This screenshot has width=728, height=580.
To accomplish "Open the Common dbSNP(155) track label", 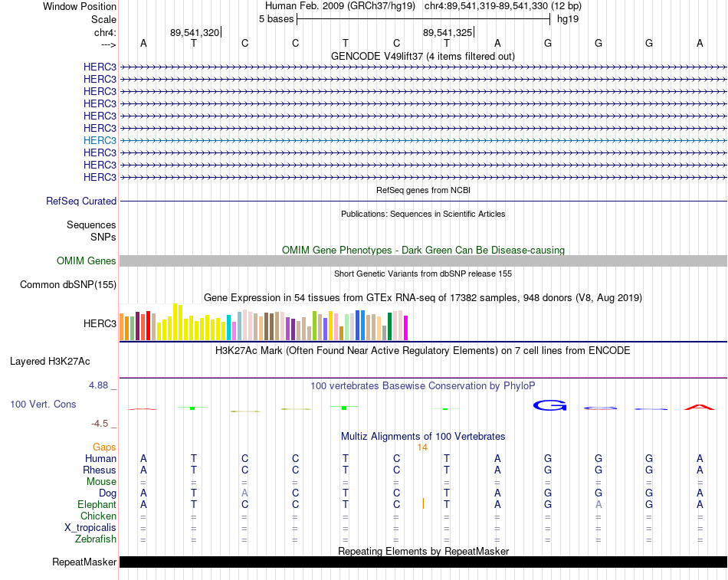I will pos(68,285).
